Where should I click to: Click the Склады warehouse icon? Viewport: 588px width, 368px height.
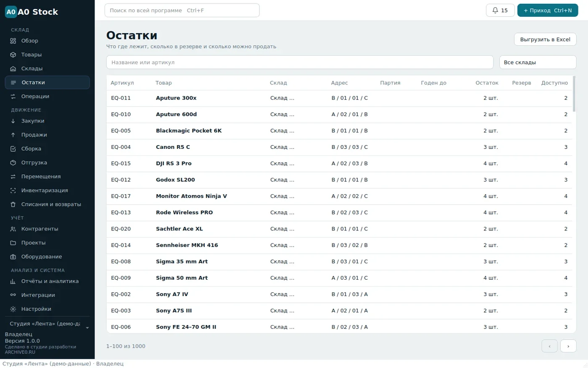tap(13, 69)
